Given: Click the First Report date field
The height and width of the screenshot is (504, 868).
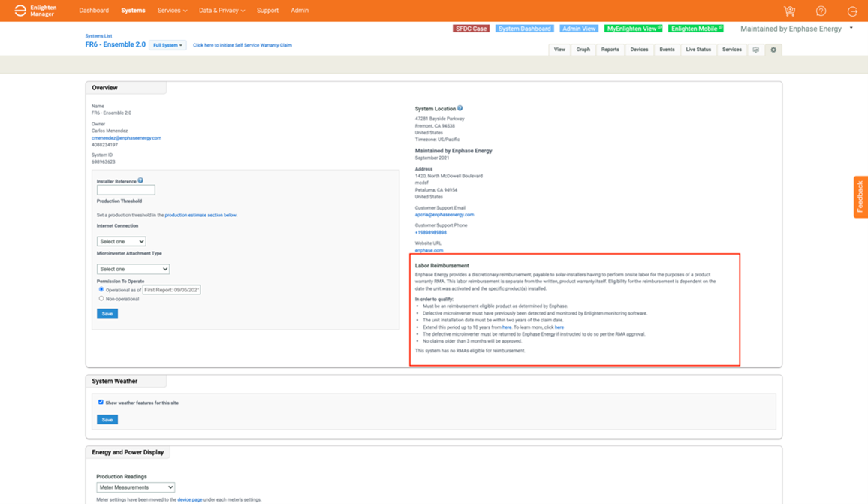Looking at the screenshot, I should point(172,290).
